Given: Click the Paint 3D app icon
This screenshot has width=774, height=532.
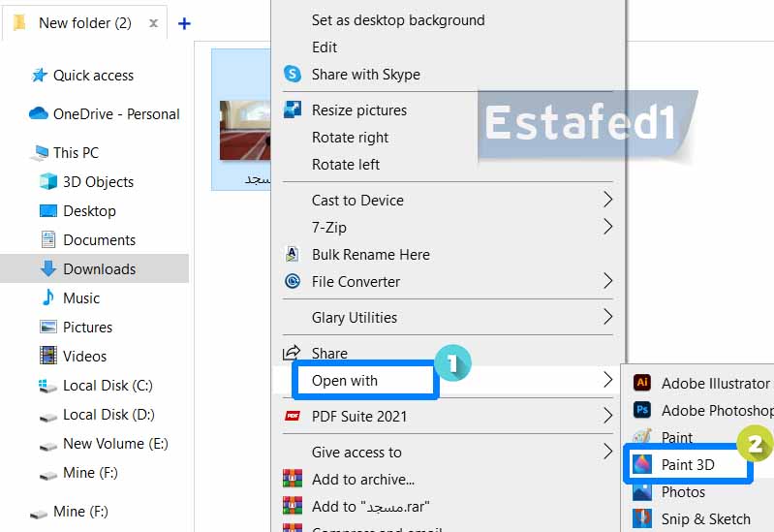Looking at the screenshot, I should [642, 464].
